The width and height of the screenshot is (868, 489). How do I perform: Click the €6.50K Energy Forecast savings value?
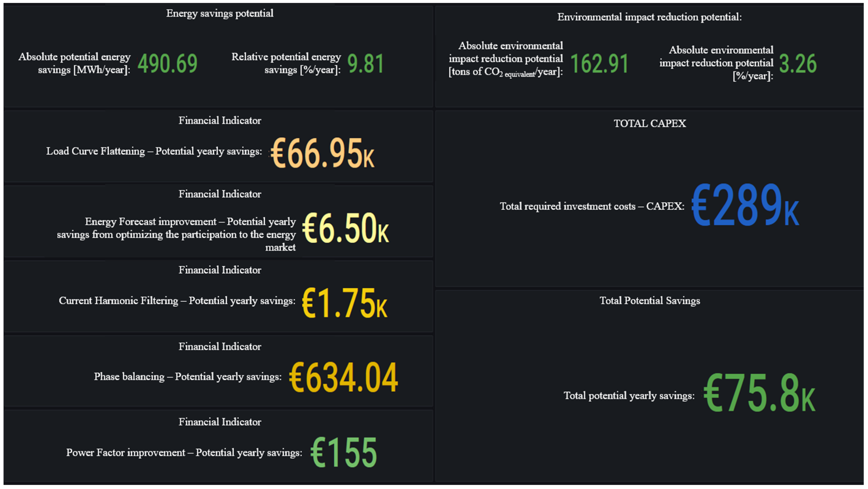tap(345, 228)
